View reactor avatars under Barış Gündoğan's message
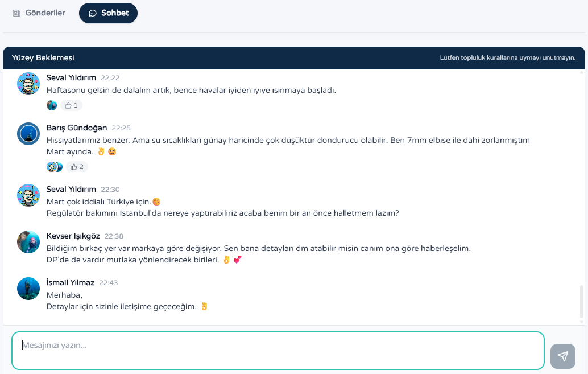588x374 pixels. [x=55, y=167]
